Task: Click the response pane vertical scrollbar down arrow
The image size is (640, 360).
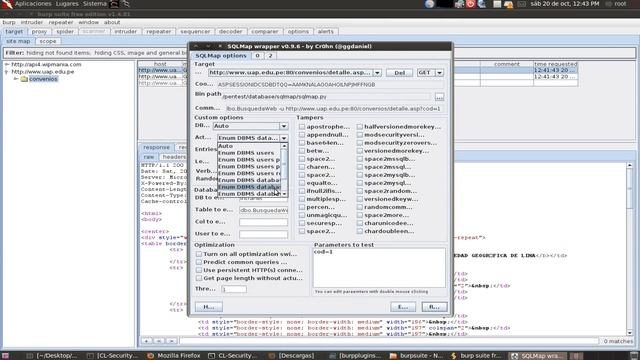Action: (630, 333)
